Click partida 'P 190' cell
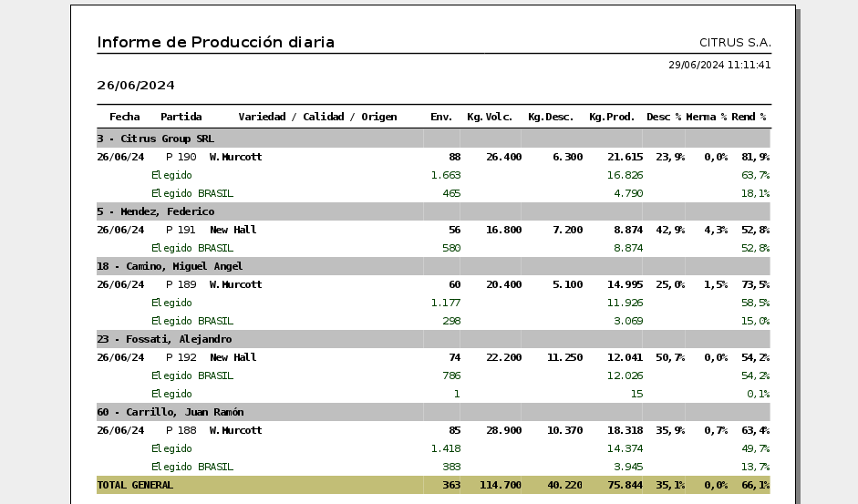858x504 pixels. pos(181,157)
